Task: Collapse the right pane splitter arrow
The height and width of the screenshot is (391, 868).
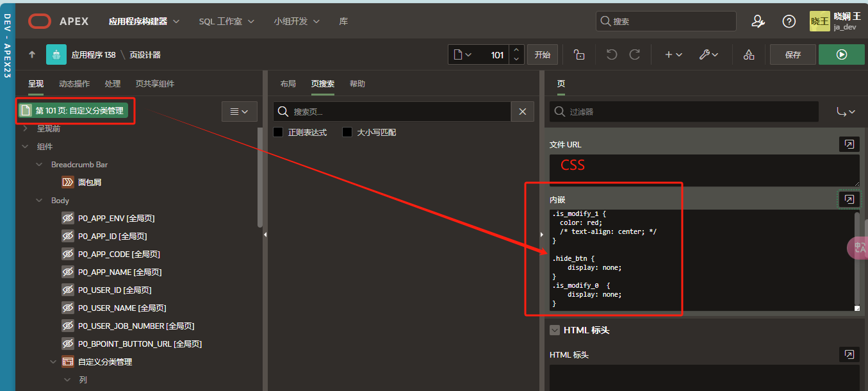Action: point(543,235)
